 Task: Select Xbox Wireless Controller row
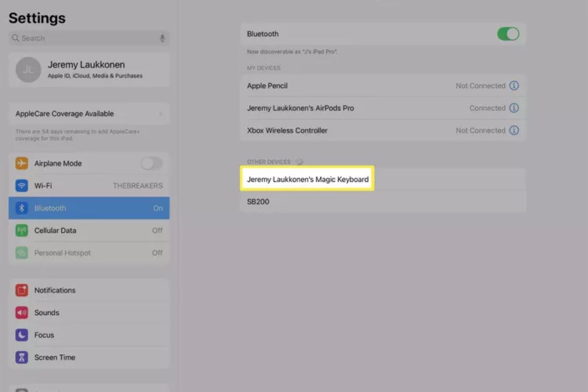click(383, 130)
